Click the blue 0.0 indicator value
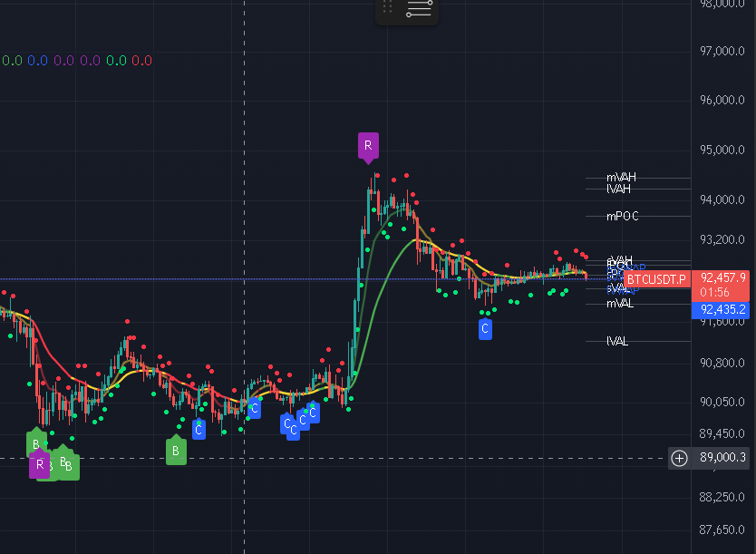Screen dimensions: 756x554 [x=37, y=61]
